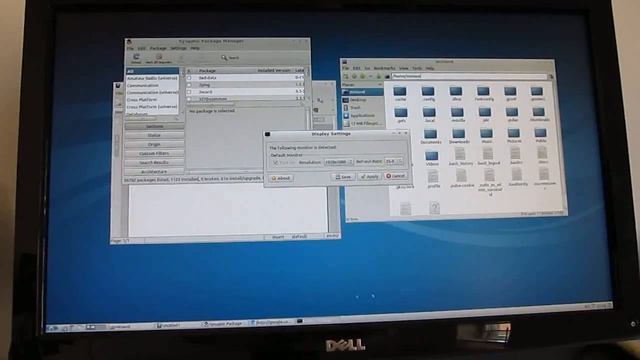The height and width of the screenshot is (360, 640).
Task: Open the File menu in Synaptic
Action: [x=130, y=48]
